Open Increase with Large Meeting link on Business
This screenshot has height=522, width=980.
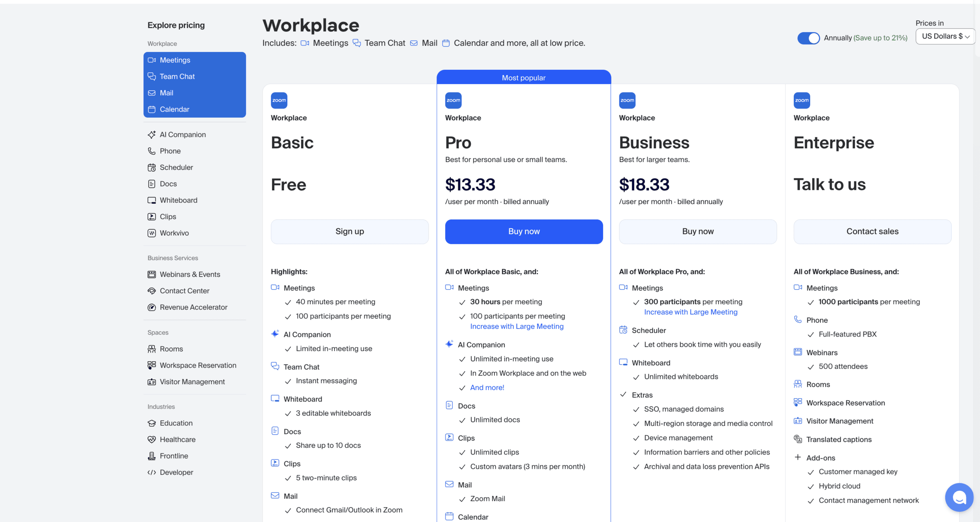coord(690,312)
